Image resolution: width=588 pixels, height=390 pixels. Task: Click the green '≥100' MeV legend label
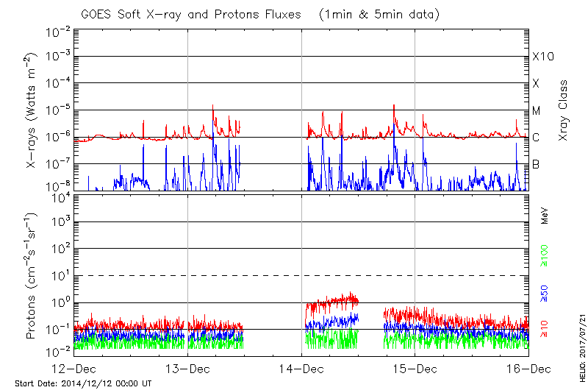pos(545,256)
